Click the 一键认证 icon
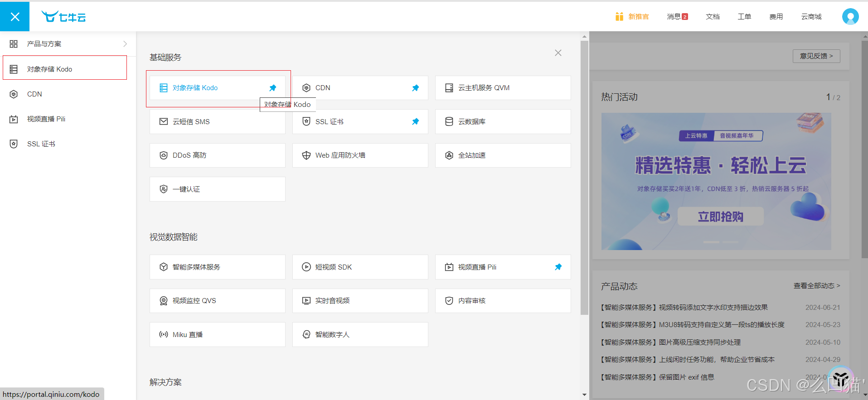This screenshot has height=400, width=868. [164, 189]
